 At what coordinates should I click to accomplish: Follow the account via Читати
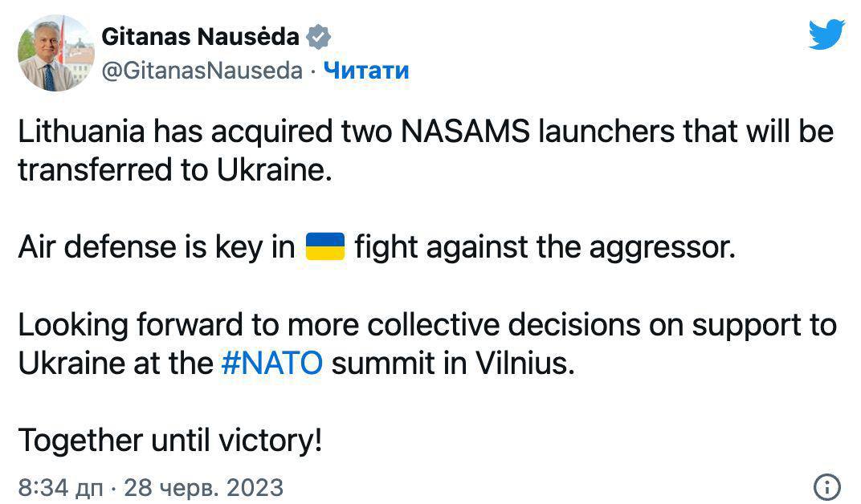[x=366, y=71]
